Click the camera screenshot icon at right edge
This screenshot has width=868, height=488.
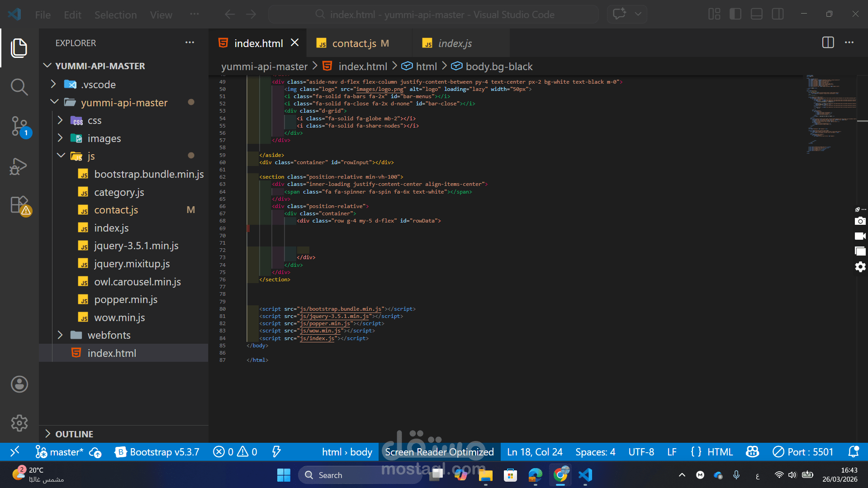tap(860, 221)
